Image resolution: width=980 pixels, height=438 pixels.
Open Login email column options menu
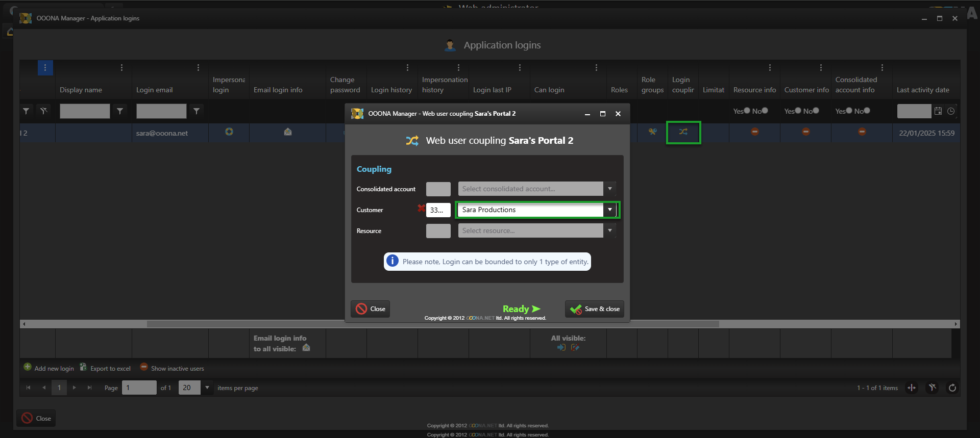click(x=198, y=68)
